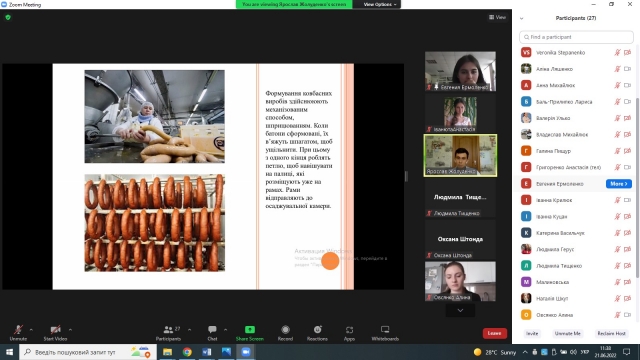This screenshot has width=640, height=360.
Task: Open the Apps icon
Action: click(349, 330)
